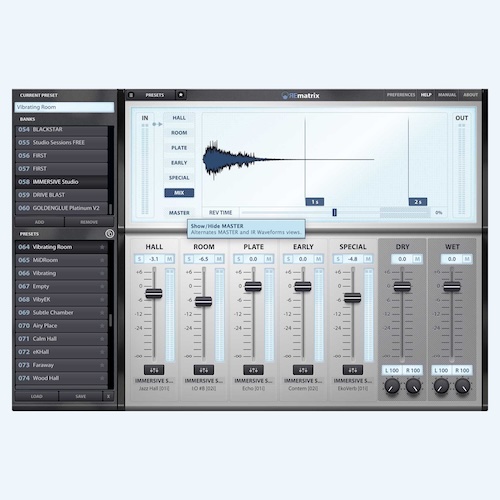
Task: Switch to the PLATE waveform view
Action: tap(179, 148)
